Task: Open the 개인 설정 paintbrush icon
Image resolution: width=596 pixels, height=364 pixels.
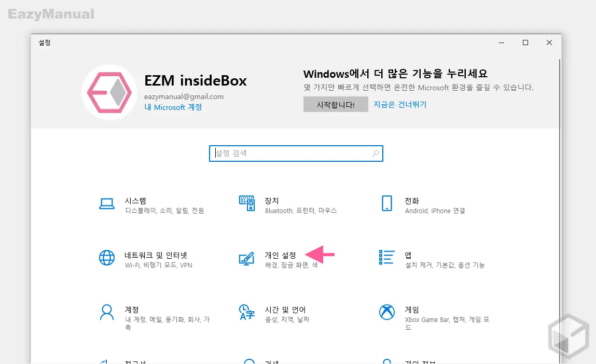Action: click(247, 258)
